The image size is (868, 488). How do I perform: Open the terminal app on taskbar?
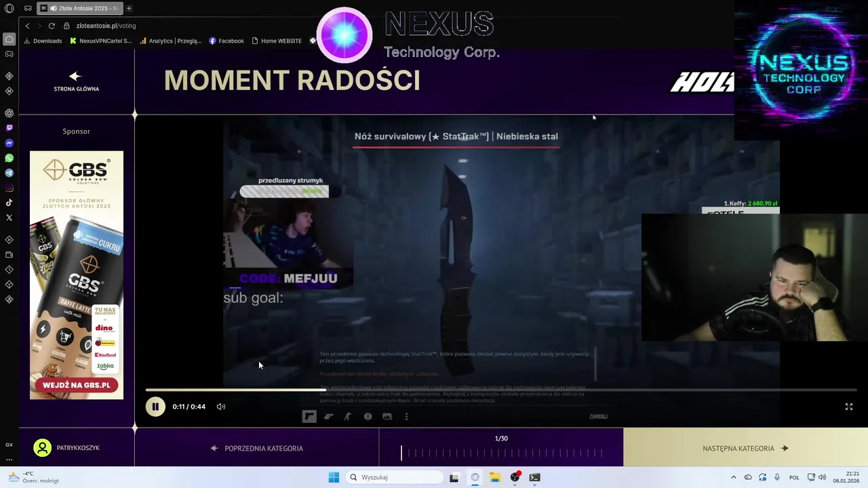(x=535, y=477)
